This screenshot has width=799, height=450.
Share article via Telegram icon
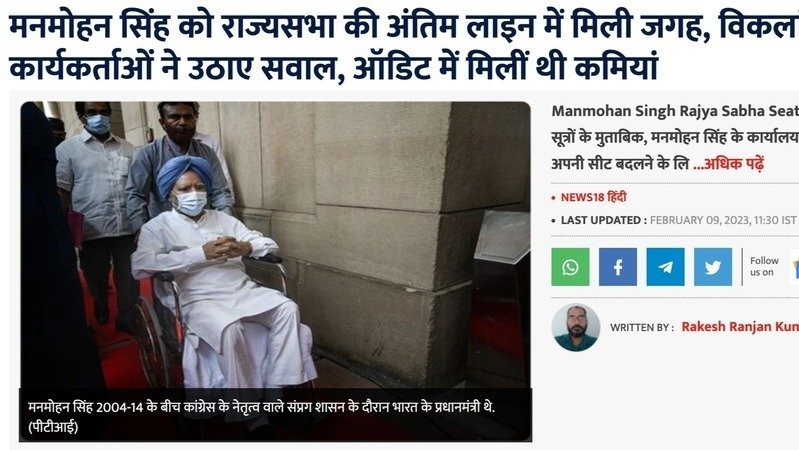pos(665,267)
